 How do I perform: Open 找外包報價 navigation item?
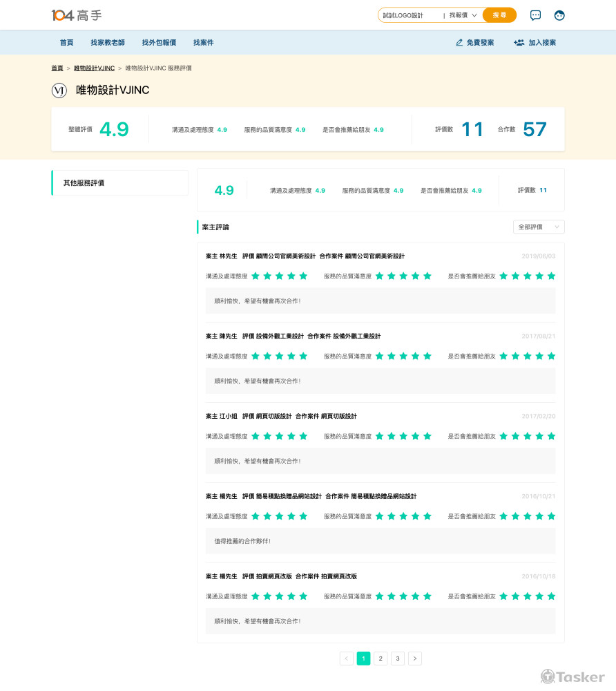[x=159, y=43]
